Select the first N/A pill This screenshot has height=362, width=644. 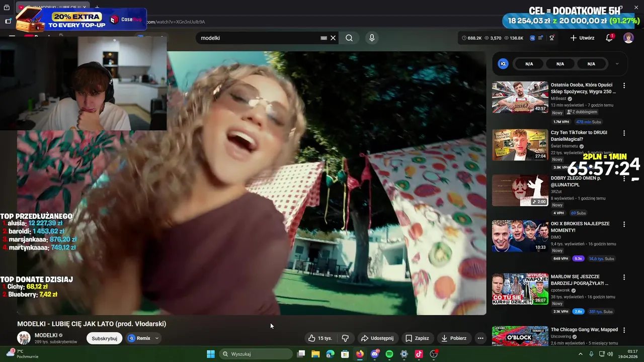[529, 64]
